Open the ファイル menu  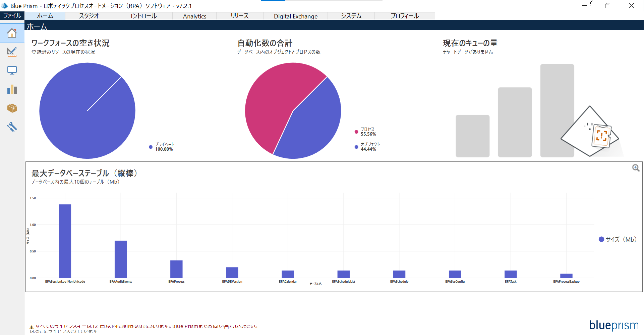(12, 16)
